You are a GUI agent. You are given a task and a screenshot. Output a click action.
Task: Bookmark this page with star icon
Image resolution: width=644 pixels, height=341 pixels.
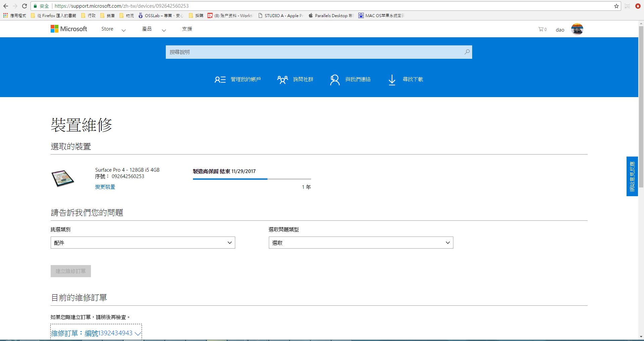pos(616,6)
